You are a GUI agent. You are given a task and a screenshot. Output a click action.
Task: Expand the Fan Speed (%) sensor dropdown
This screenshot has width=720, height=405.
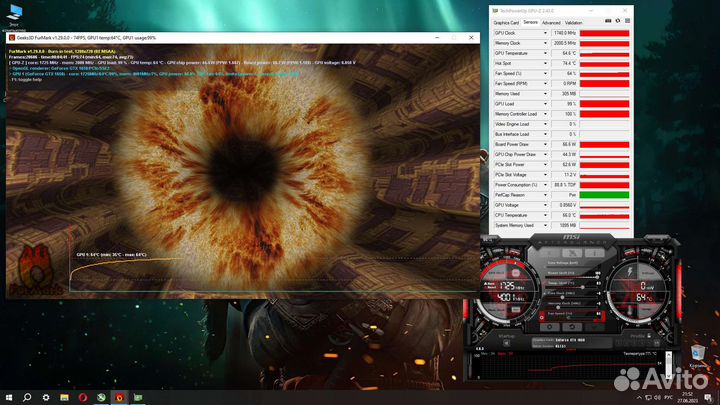coord(545,73)
